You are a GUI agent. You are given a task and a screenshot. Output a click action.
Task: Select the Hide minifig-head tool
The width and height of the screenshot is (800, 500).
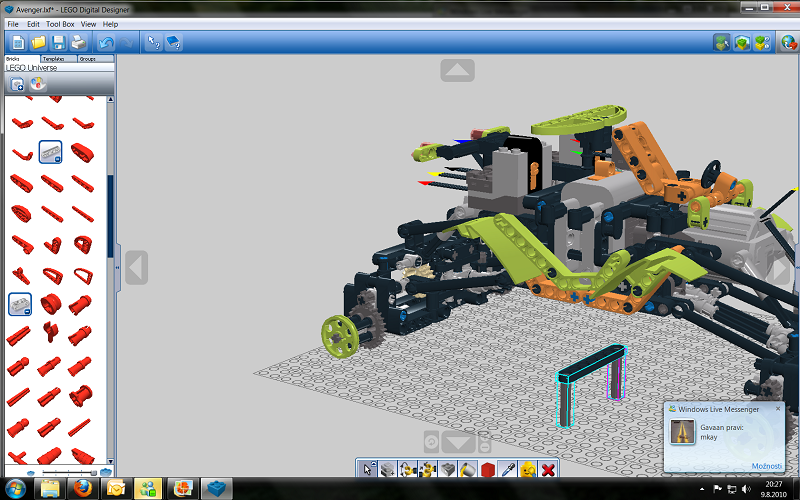528,468
